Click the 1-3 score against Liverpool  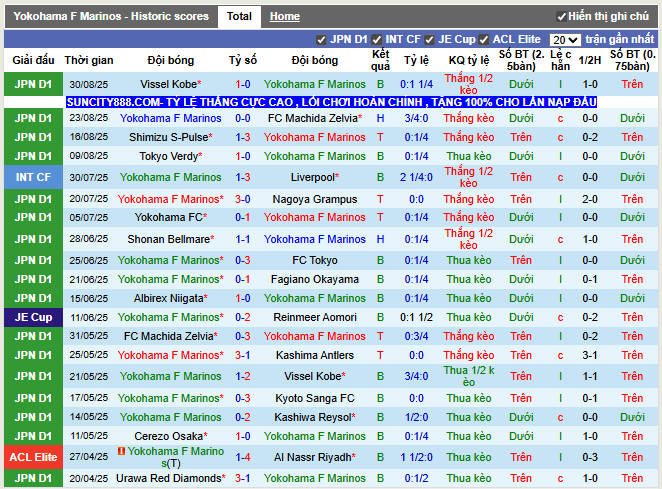pos(243,177)
